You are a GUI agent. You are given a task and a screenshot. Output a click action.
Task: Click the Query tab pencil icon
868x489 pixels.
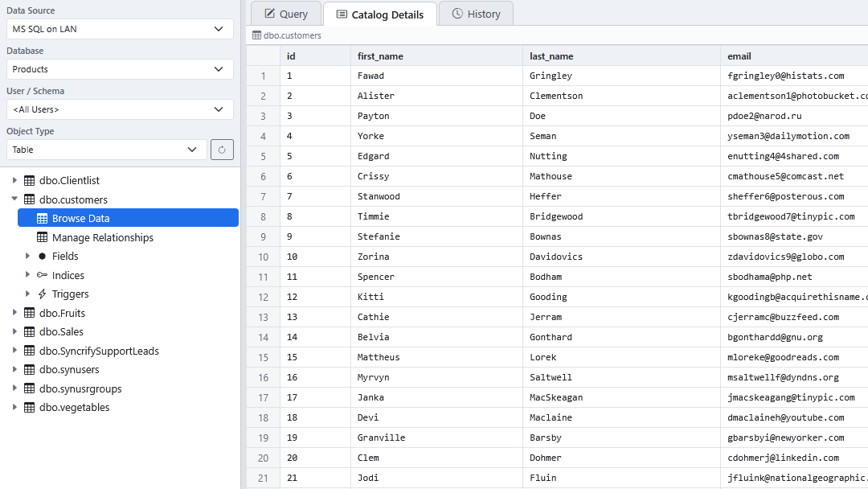click(269, 14)
